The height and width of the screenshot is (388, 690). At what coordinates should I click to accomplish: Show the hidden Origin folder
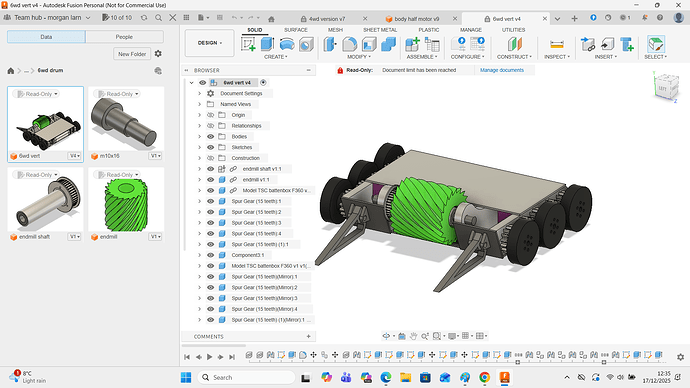pos(210,115)
